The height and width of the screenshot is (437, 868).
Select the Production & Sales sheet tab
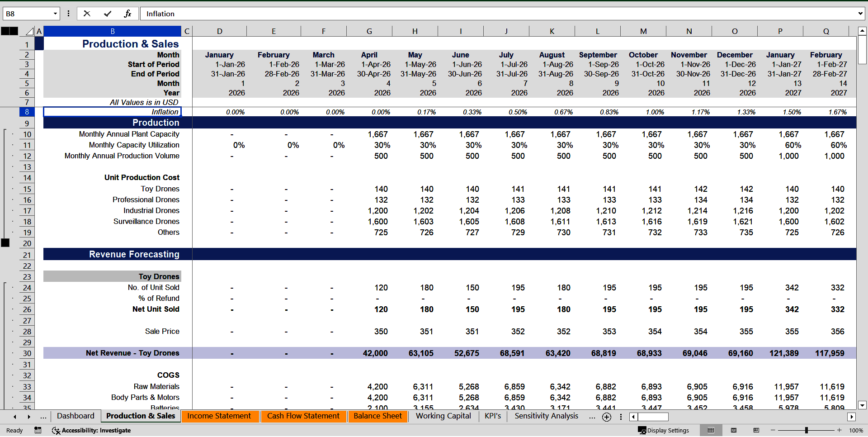[141, 416]
